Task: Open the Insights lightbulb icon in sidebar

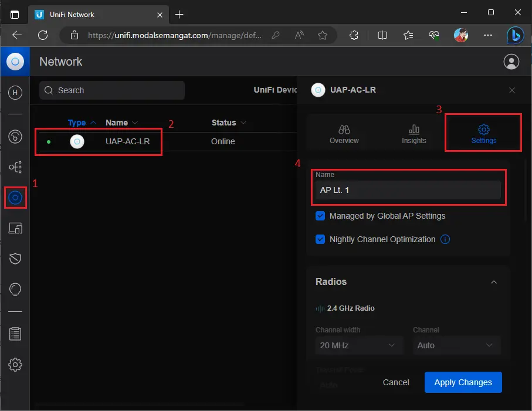Action: [15, 289]
